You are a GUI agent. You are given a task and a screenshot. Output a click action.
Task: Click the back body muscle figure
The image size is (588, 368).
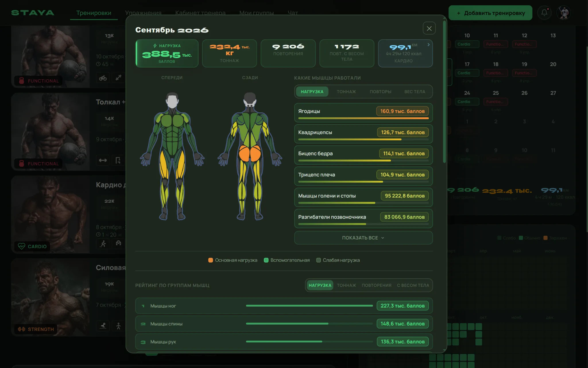tap(250, 156)
